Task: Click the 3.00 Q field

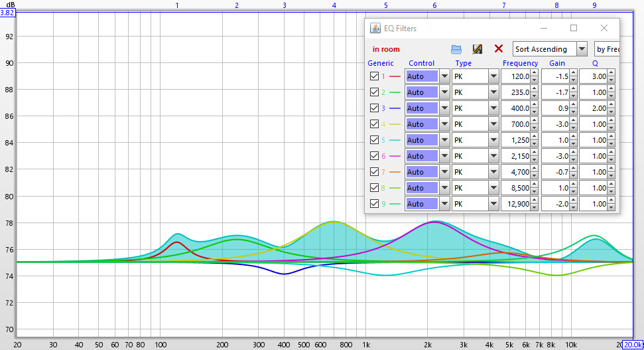Action: click(x=594, y=76)
